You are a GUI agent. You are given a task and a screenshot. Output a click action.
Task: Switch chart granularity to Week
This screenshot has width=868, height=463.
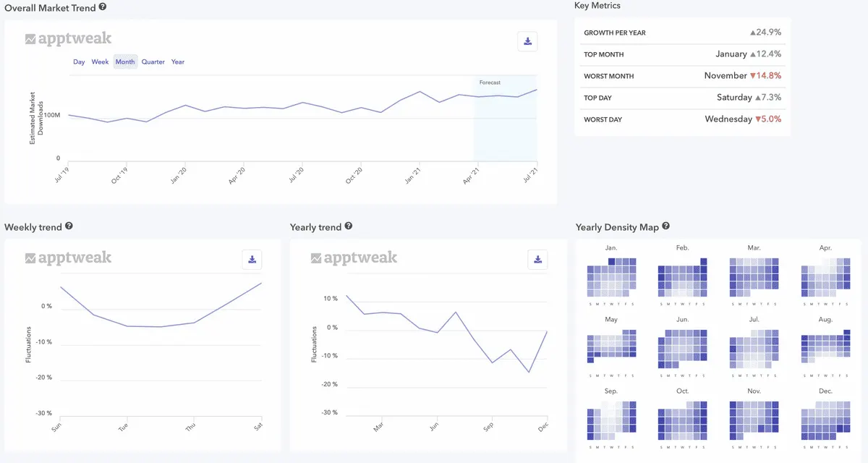(100, 62)
